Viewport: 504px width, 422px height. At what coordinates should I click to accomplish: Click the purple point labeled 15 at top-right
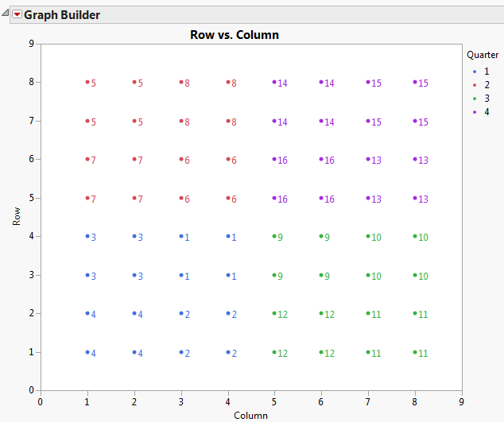[x=415, y=82]
